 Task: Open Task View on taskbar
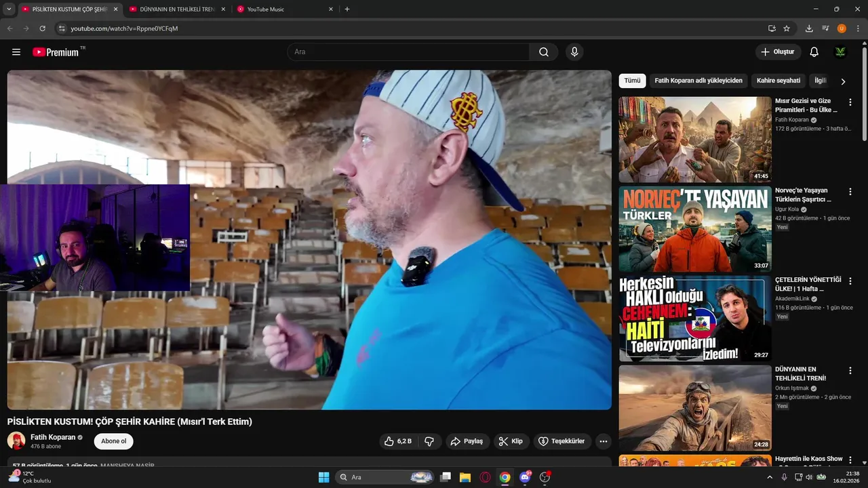[x=446, y=477]
